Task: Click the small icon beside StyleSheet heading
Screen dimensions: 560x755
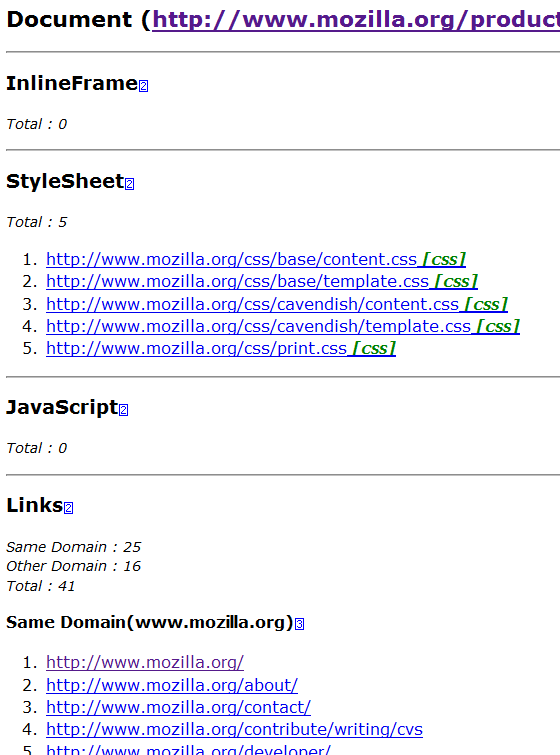Action: pyautogui.click(x=130, y=183)
